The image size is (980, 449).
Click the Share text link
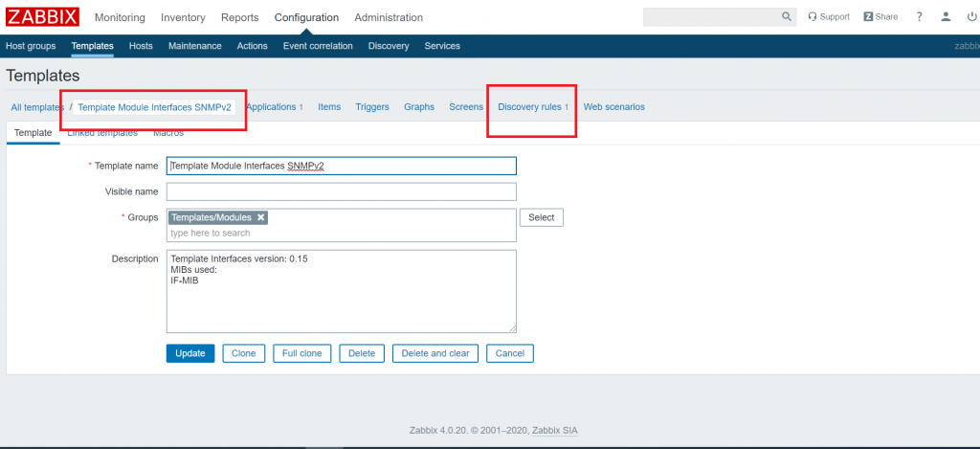click(887, 17)
